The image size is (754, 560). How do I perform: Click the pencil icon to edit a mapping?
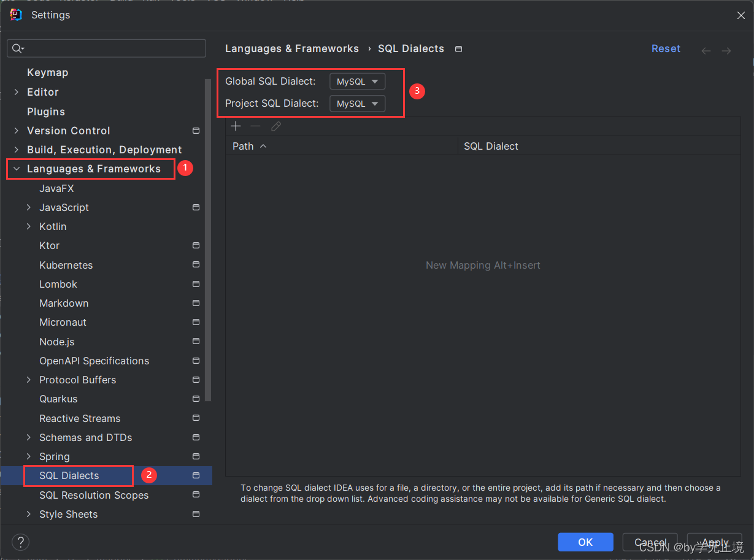275,126
